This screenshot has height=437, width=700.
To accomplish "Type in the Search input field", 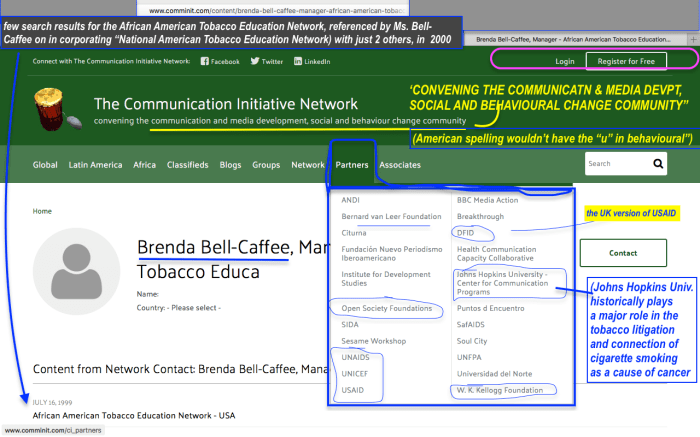I will tap(612, 163).
